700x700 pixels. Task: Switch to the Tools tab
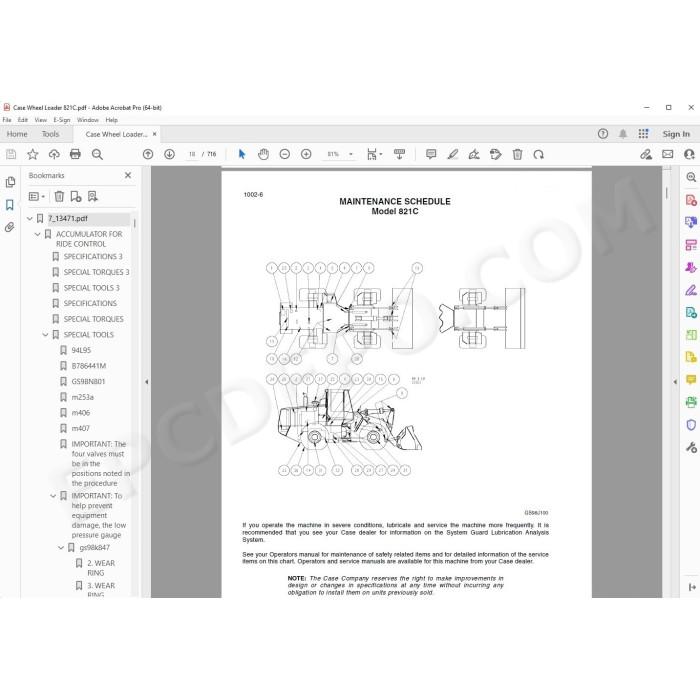[50, 134]
